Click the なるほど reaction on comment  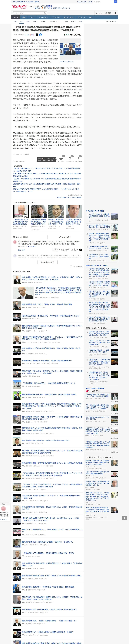pos(63,250)
